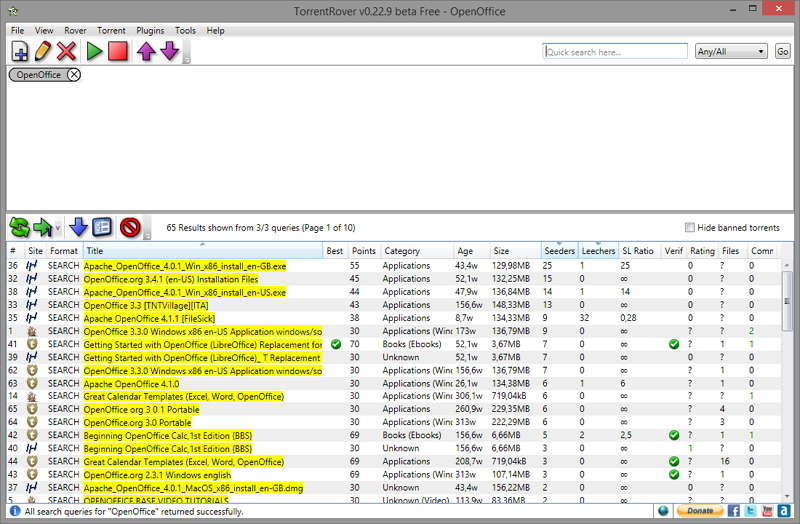
Task: Sort results by Age column header
Action: (471, 251)
